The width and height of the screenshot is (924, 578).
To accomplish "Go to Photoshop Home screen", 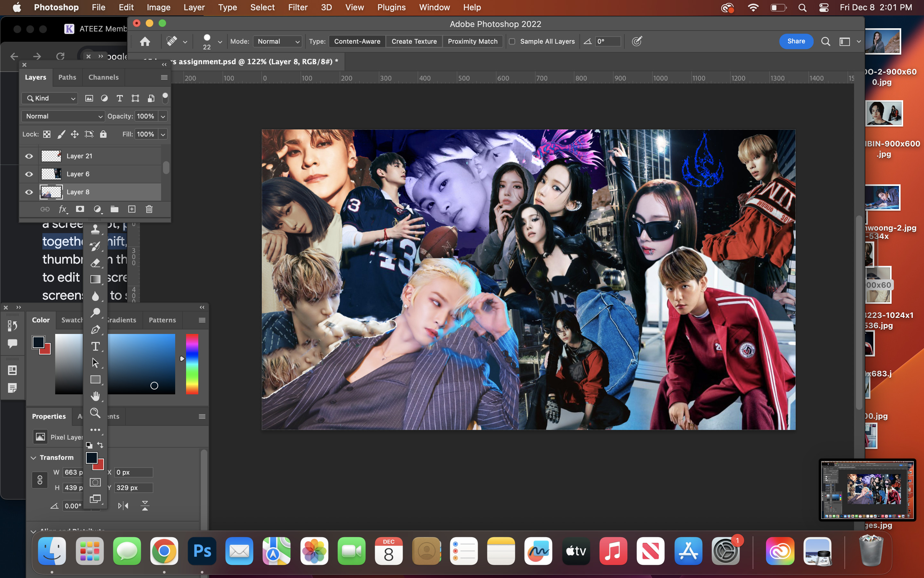I will click(x=145, y=41).
